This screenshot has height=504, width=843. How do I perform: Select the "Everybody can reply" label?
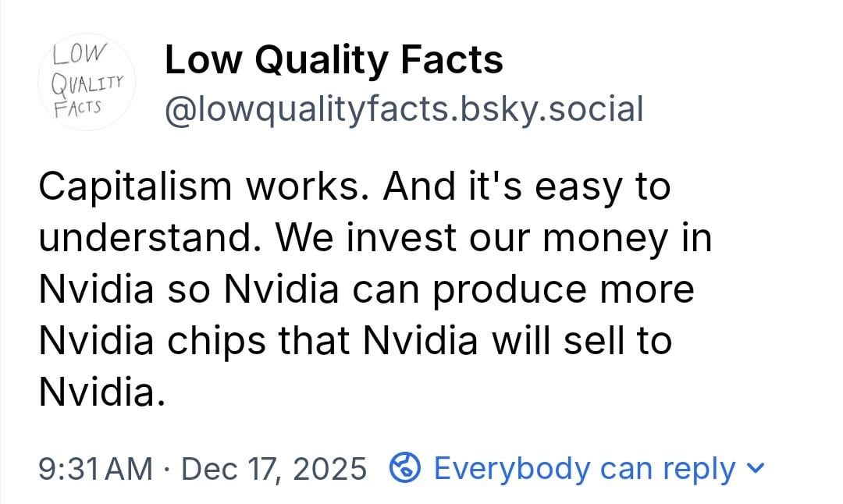(585, 468)
